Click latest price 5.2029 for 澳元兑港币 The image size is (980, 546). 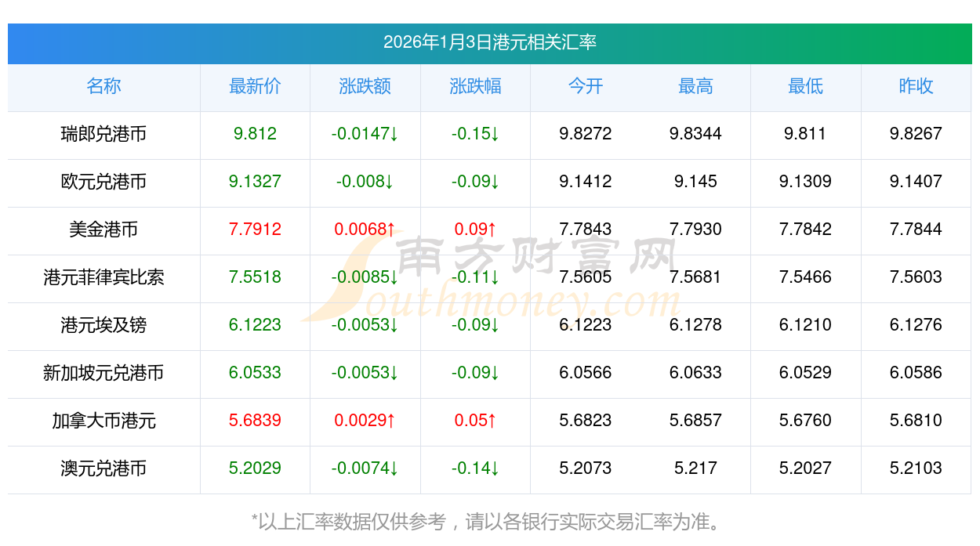click(255, 468)
